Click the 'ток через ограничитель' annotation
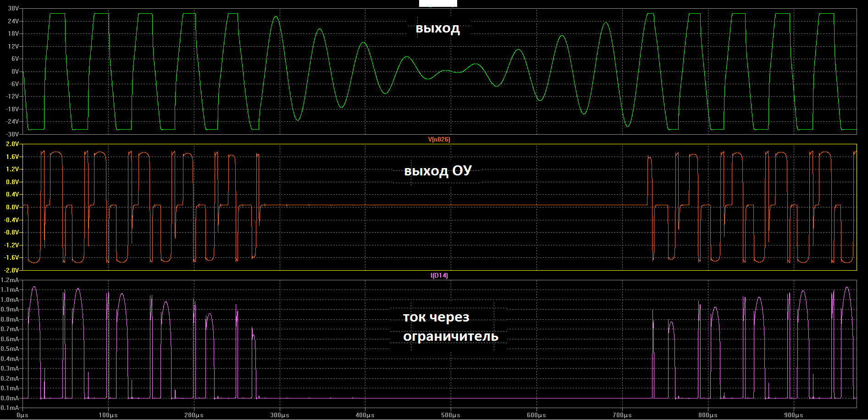 pyautogui.click(x=451, y=327)
